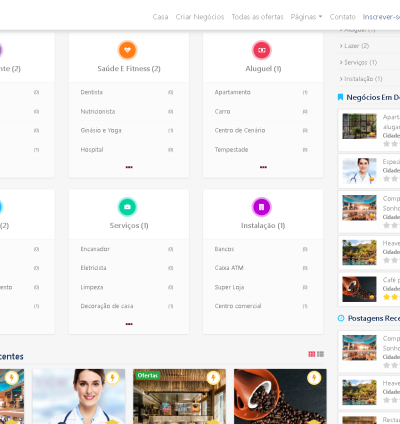This screenshot has width=400, height=424.
Task: Open Saúde E Fitness (2) heading
Action: pyautogui.click(x=129, y=68)
